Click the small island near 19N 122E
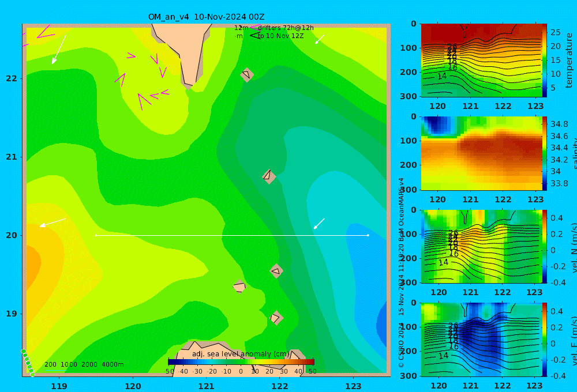This screenshot has width=577, height=392. (276, 318)
